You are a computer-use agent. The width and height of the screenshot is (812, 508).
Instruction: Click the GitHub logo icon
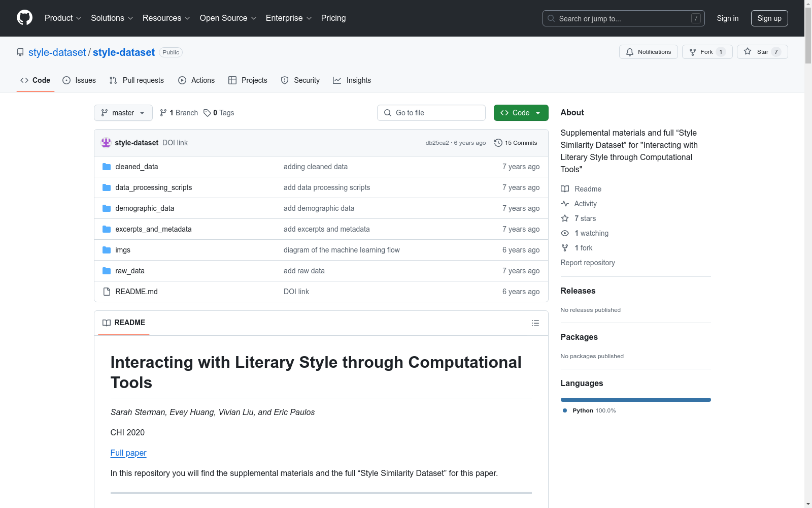click(x=24, y=18)
